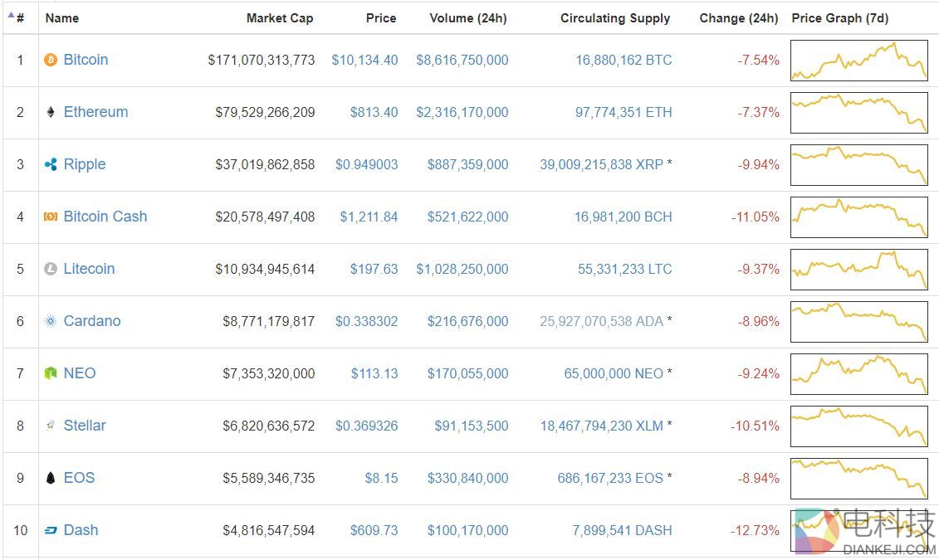939x560 pixels.
Task: Click the Dash logo icon
Action: click(x=51, y=530)
